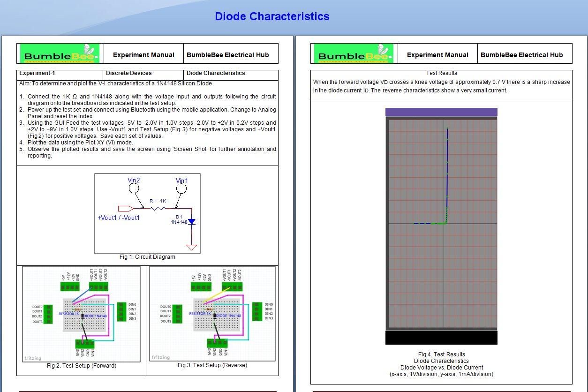This screenshot has height=392, width=588.
Task: Click the '+Vout1 / -Vout1' label
Action: tap(119, 218)
